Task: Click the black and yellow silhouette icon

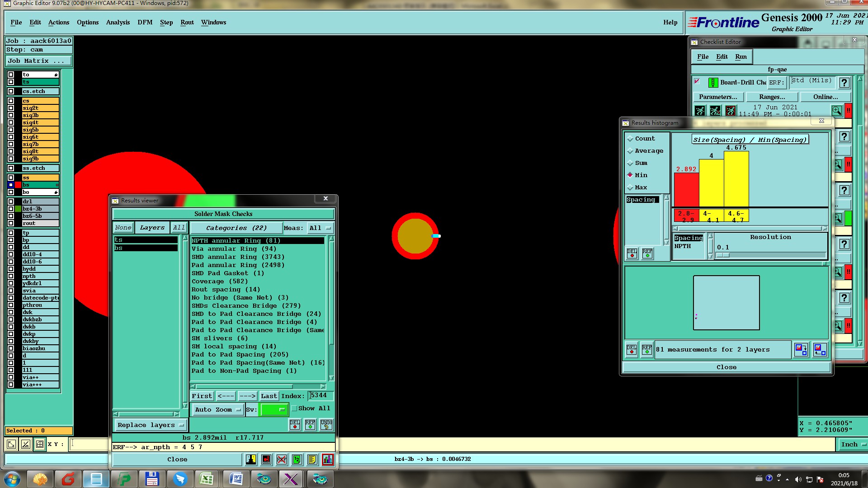Action: coord(251,460)
